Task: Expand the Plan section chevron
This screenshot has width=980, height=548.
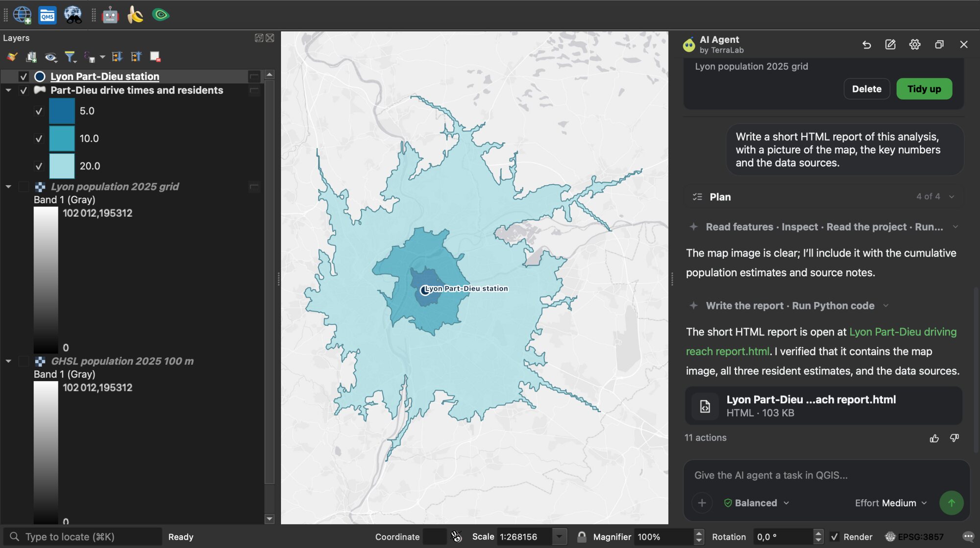Action: pyautogui.click(x=952, y=197)
